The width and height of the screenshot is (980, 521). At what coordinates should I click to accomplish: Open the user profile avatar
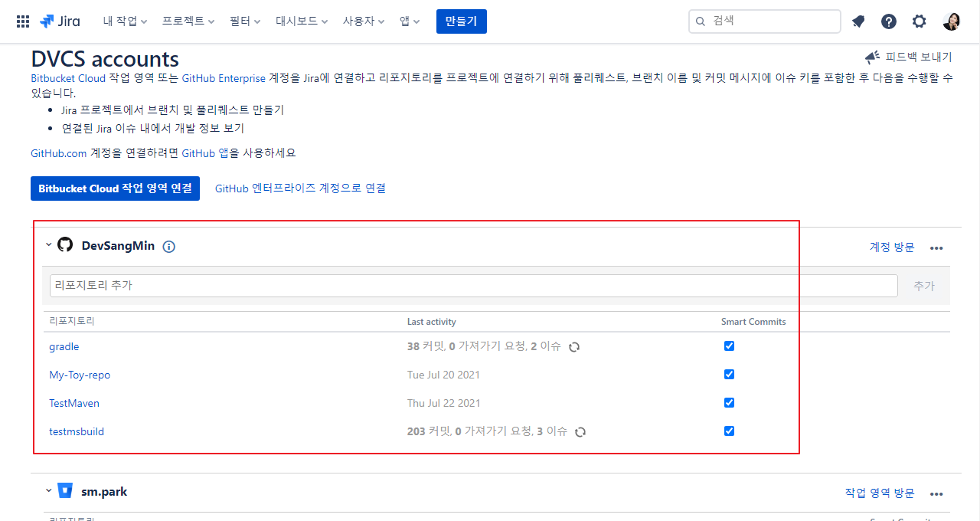point(951,21)
